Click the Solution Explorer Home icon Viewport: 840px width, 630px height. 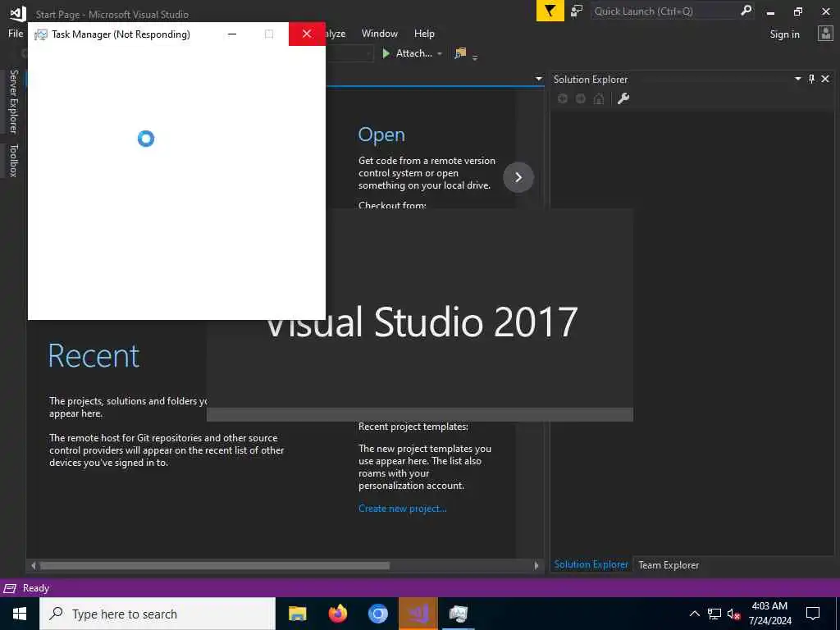(x=598, y=98)
